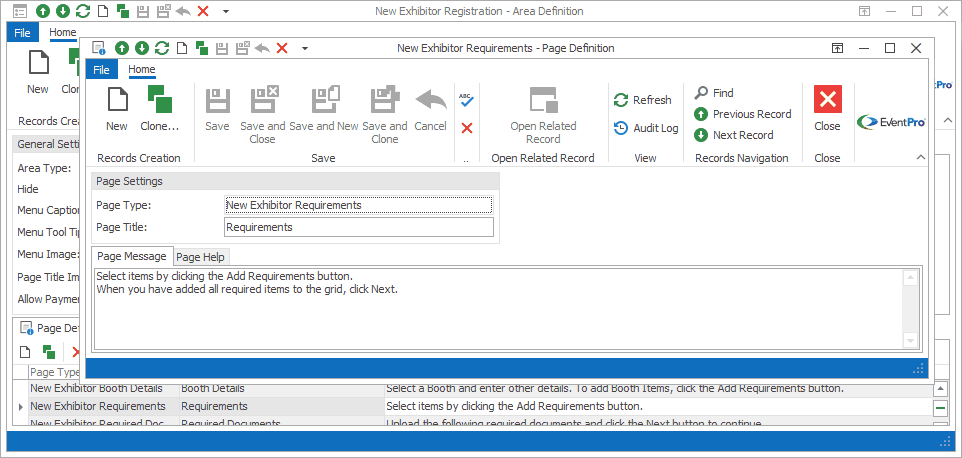Click scroll down arrow in Page Message box
Viewport: 962px width, 458px height.
[910, 340]
